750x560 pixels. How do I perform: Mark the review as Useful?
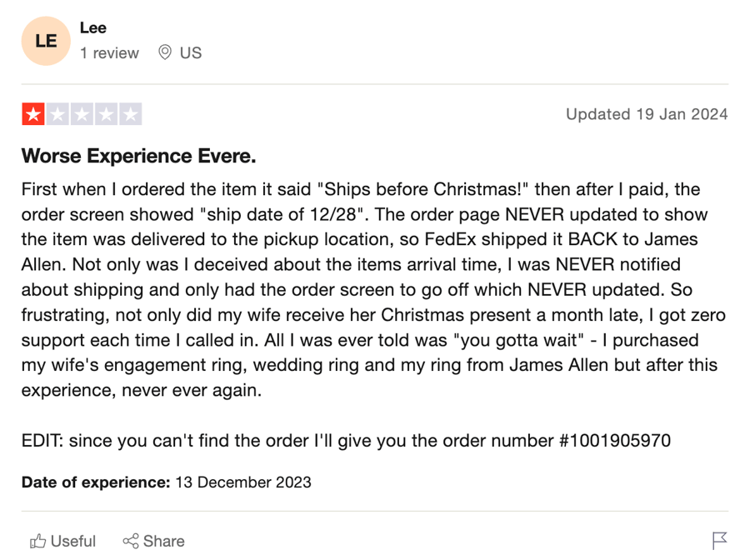(62, 541)
